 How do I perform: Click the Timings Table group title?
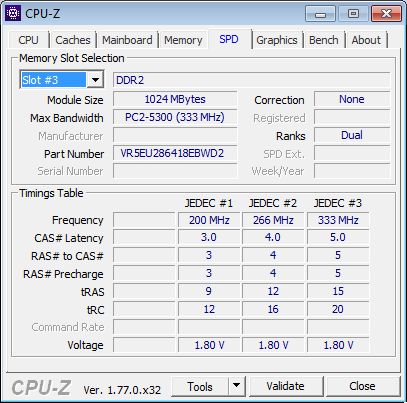point(51,193)
